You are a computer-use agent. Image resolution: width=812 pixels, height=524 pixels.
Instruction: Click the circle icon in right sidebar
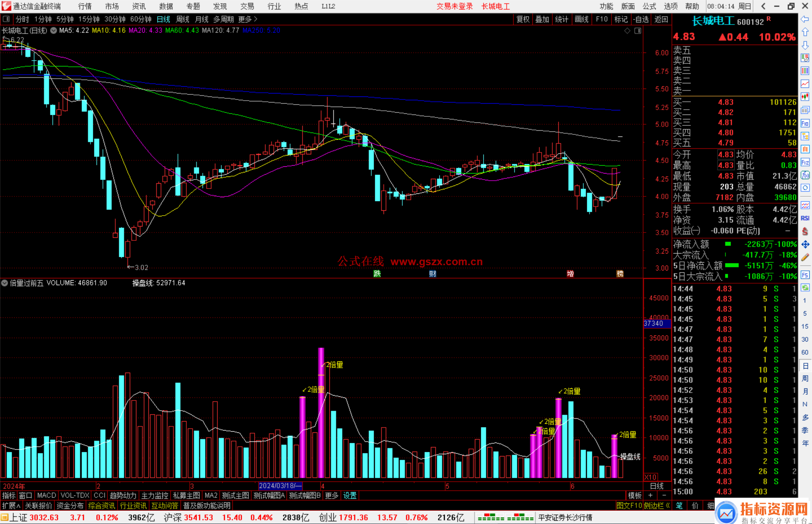805,188
